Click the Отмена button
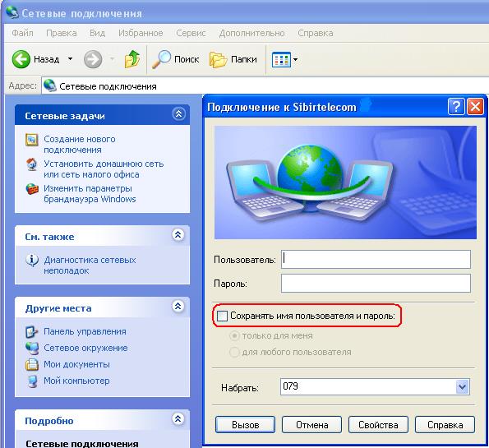Image resolution: width=489 pixels, height=448 pixels. [311, 425]
